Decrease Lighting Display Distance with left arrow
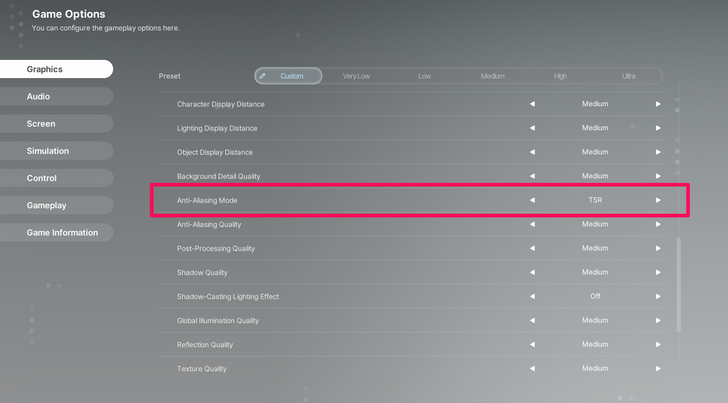This screenshot has width=728, height=403. [532, 128]
